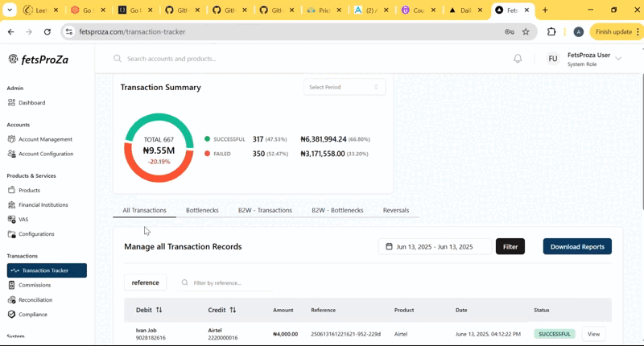644x346 pixels.
Task: Expand the FetsProza User account menu
Action: click(618, 59)
